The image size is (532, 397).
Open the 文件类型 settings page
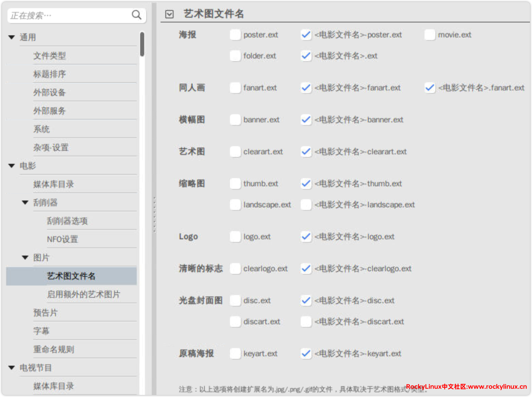(x=50, y=56)
